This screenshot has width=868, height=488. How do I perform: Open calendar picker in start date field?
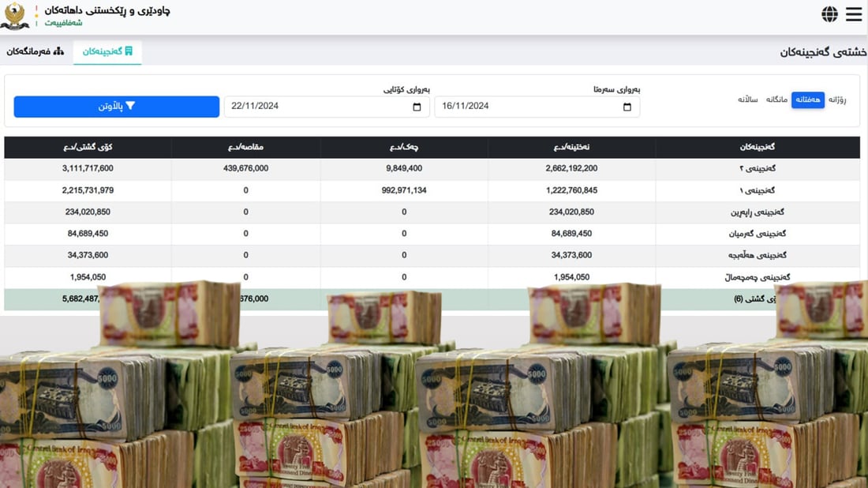627,107
